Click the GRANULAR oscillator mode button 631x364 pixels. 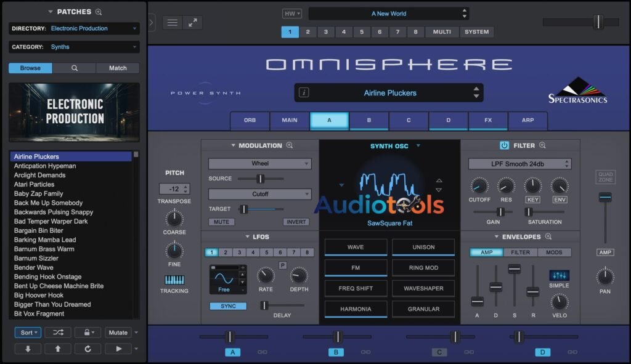click(x=423, y=309)
